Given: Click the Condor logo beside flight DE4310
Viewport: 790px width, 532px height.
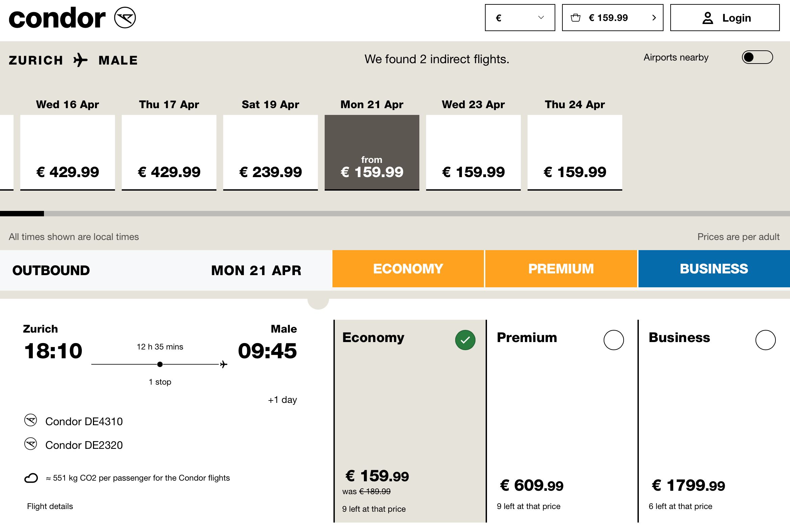Looking at the screenshot, I should [30, 420].
